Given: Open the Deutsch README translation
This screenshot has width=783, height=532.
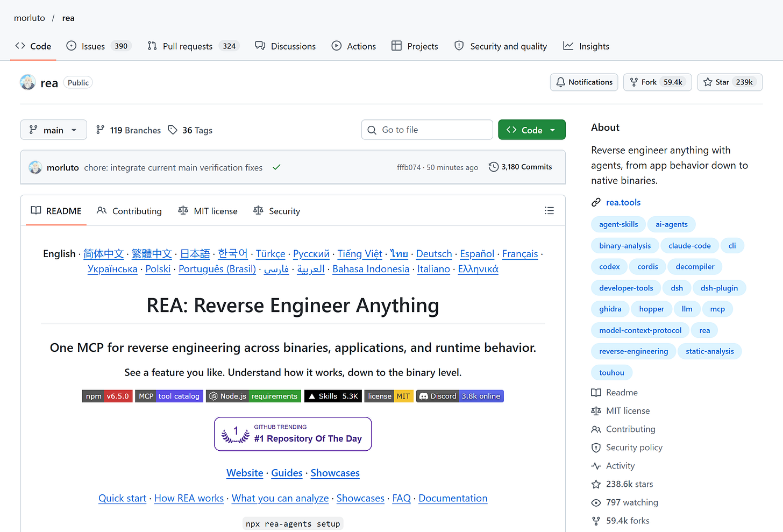Looking at the screenshot, I should [x=434, y=254].
